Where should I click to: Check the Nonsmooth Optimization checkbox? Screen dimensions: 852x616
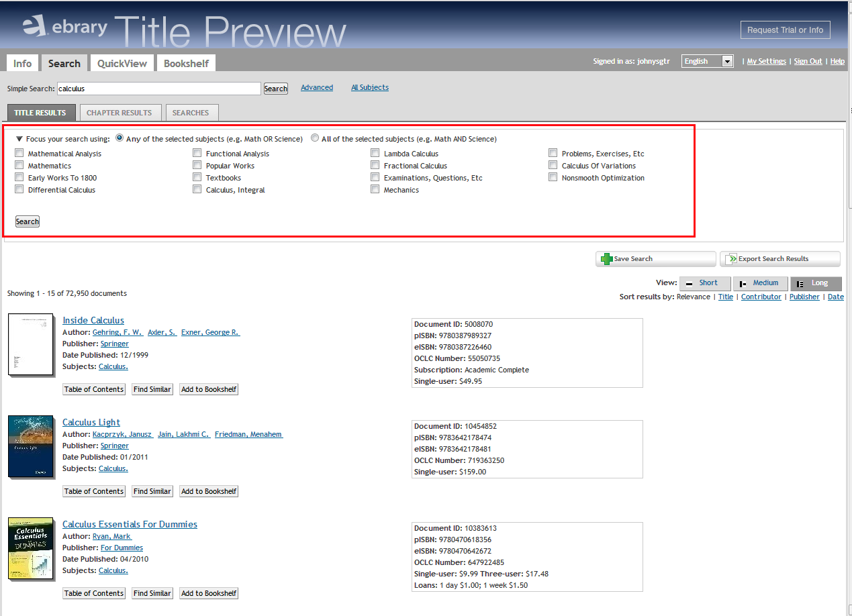pyautogui.click(x=553, y=177)
